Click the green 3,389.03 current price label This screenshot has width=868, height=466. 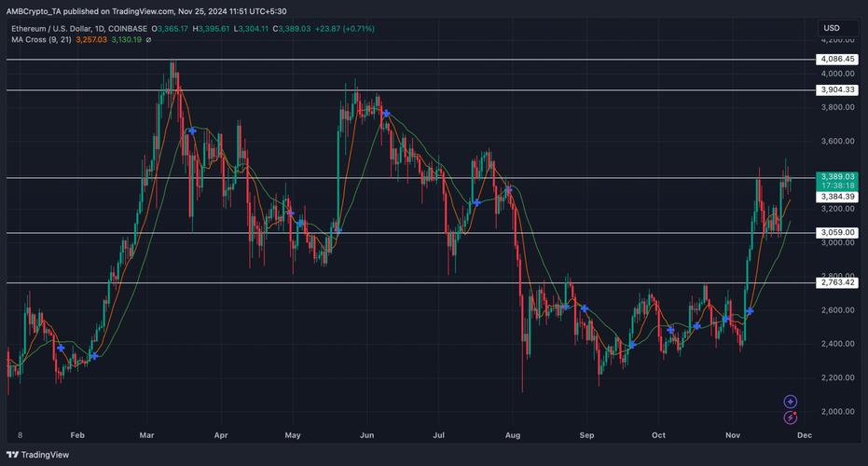tap(836, 176)
